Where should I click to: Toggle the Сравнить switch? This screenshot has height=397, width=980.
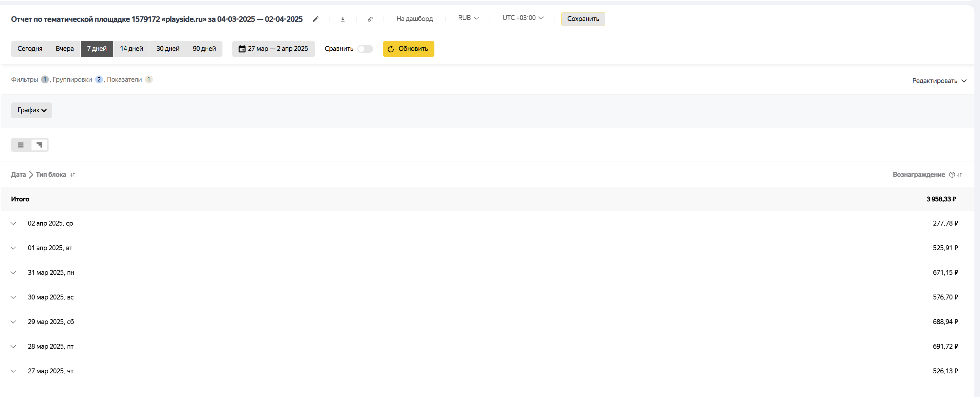click(365, 49)
